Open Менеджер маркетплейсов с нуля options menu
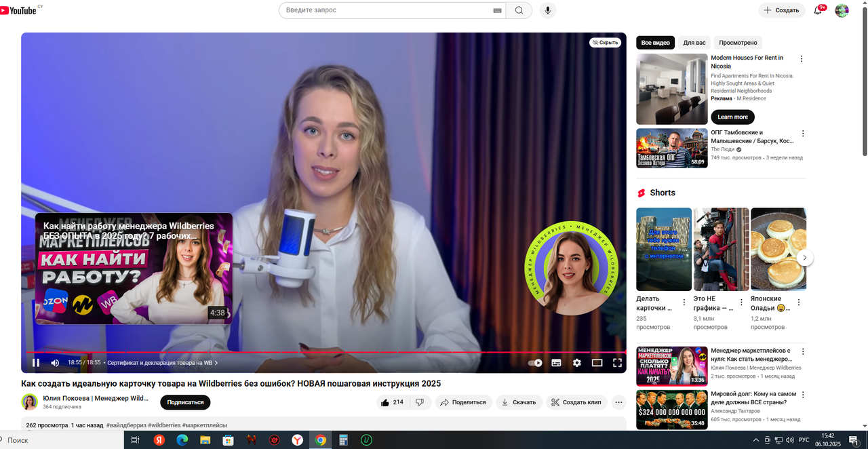Screen dimensions: 868x449 pyautogui.click(x=803, y=352)
